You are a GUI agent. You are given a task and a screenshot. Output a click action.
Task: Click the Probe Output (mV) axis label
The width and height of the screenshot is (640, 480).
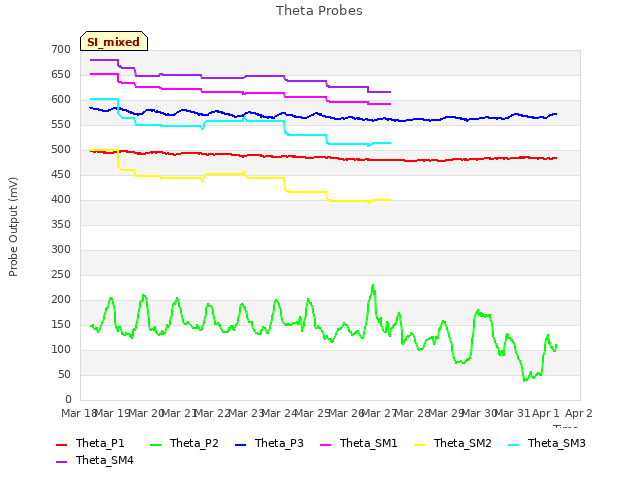(13, 227)
